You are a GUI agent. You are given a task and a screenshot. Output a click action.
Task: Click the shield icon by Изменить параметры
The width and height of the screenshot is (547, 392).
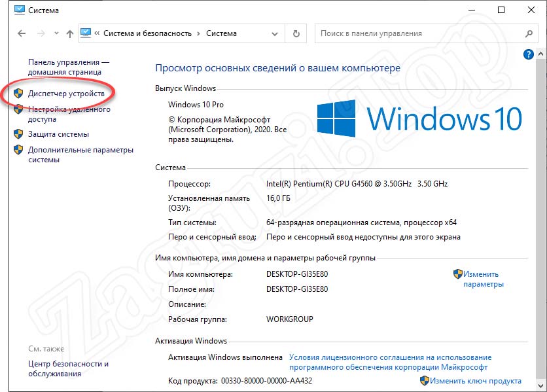[458, 275]
